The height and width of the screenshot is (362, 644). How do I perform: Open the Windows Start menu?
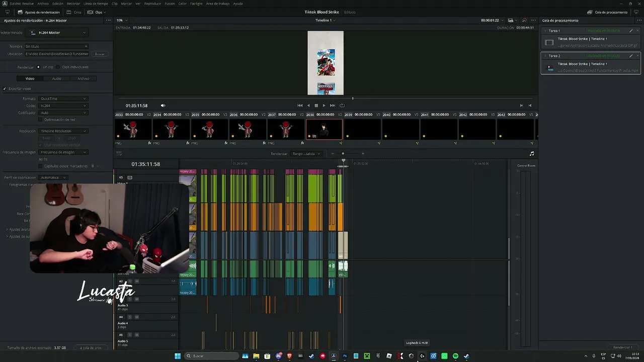(178, 356)
